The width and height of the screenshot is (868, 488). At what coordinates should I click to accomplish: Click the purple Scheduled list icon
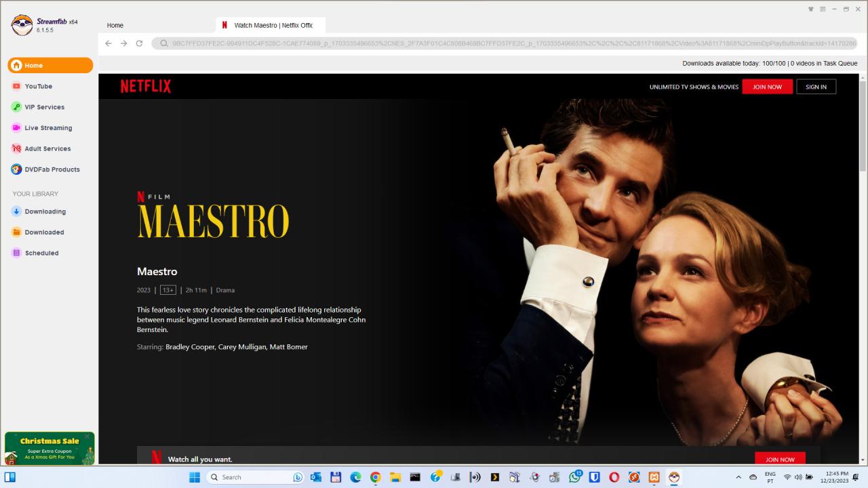(x=16, y=253)
